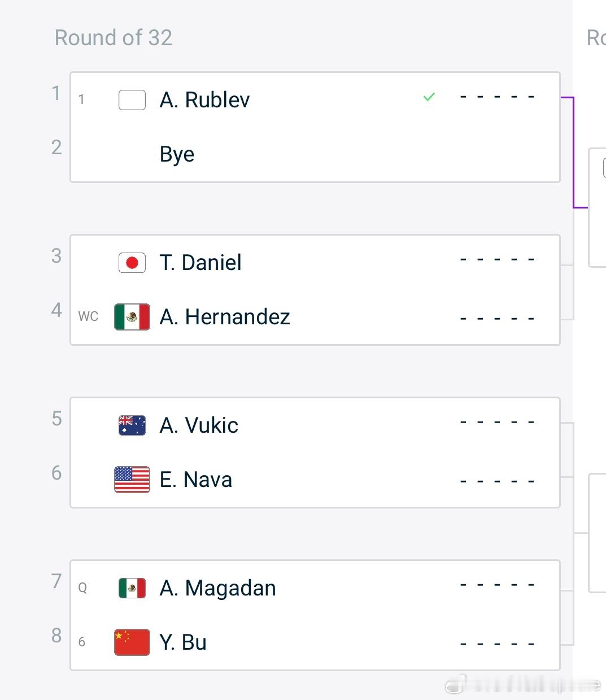606x700 pixels.
Task: Click the WC wildcard label beside Hernandez
Action: [88, 316]
